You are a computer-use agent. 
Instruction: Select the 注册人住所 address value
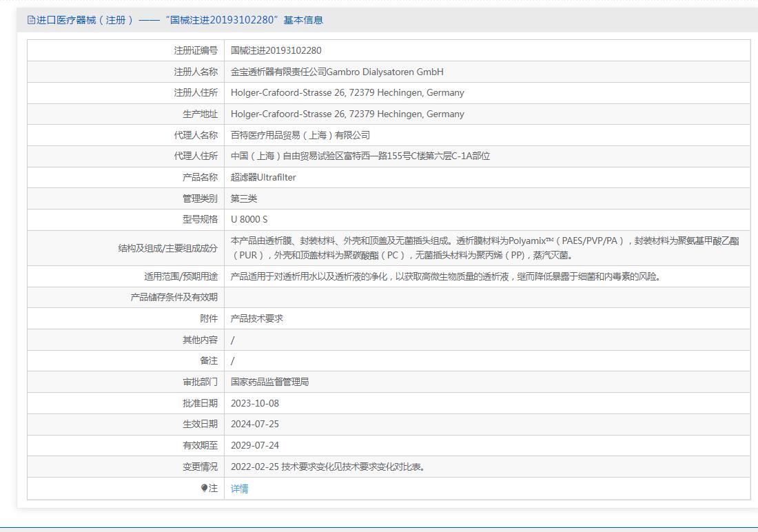click(x=347, y=92)
